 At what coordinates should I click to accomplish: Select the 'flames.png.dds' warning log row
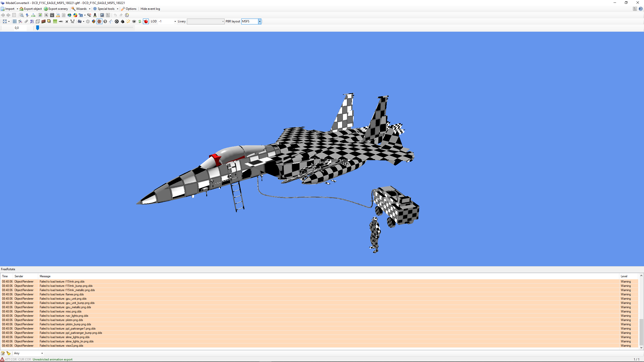click(74, 294)
